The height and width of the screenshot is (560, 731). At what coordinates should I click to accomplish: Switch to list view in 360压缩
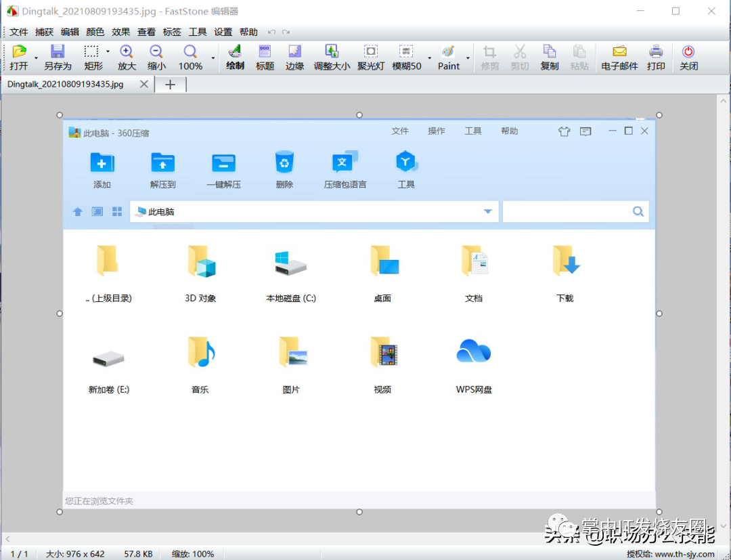point(97,212)
